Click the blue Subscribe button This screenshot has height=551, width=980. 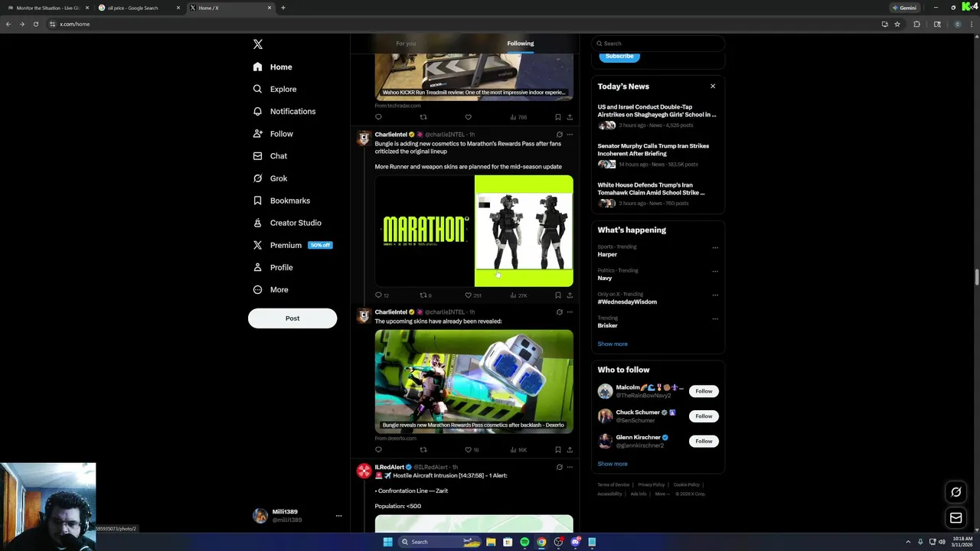[x=619, y=56]
